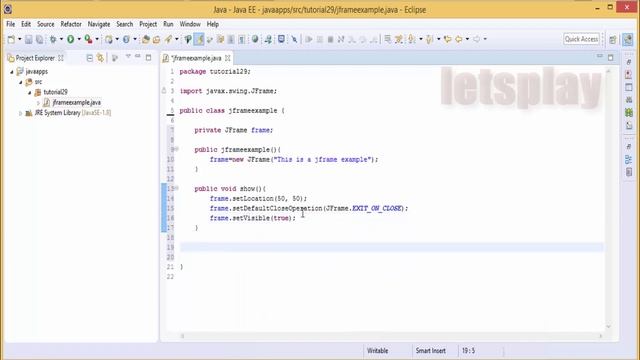Click into the Quick Access field
This screenshot has height=360, width=640.
coord(582,39)
